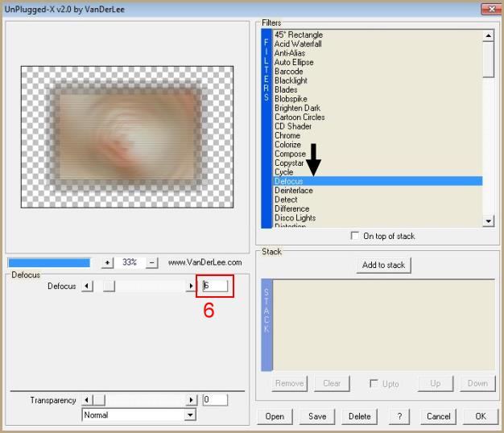Open the Normal blend mode dropdown
The image size is (504, 433).
(x=190, y=415)
